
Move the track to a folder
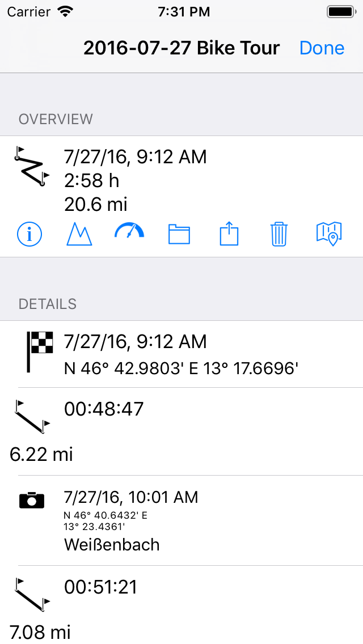(x=179, y=234)
